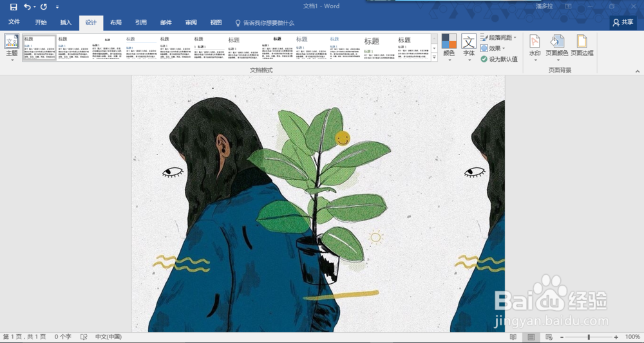Click 设为默认值 set as default
Screen dimensions: 644x343
click(499, 59)
